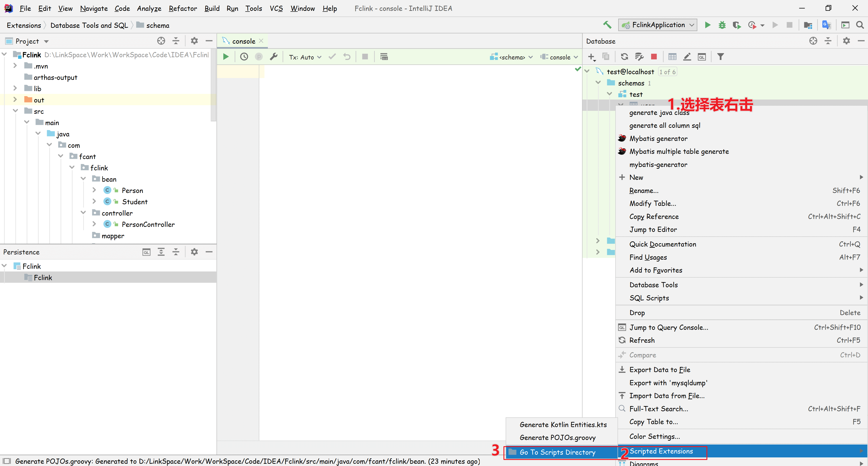Close the console editor tab
The image size is (868, 466).
(261, 41)
